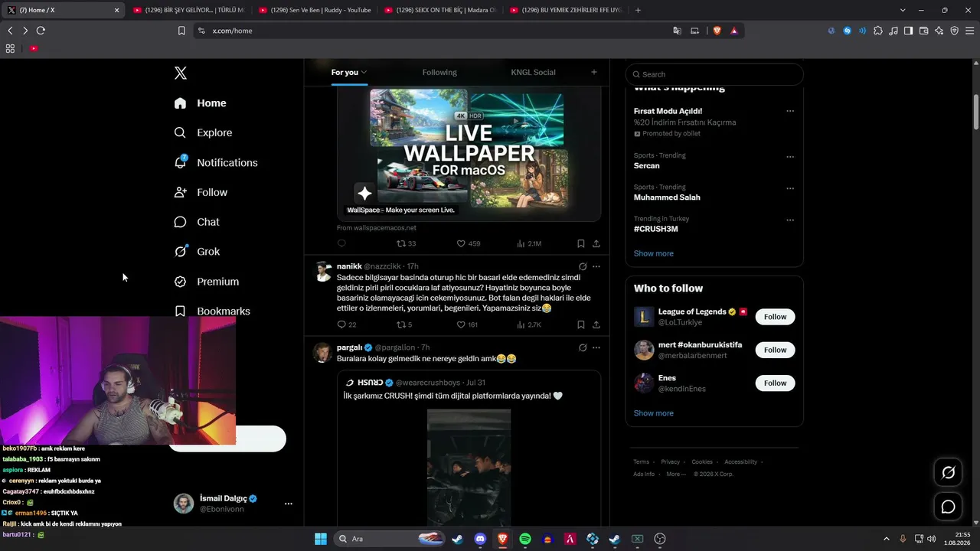
Task: Open Discord from the taskbar
Action: (x=480, y=539)
